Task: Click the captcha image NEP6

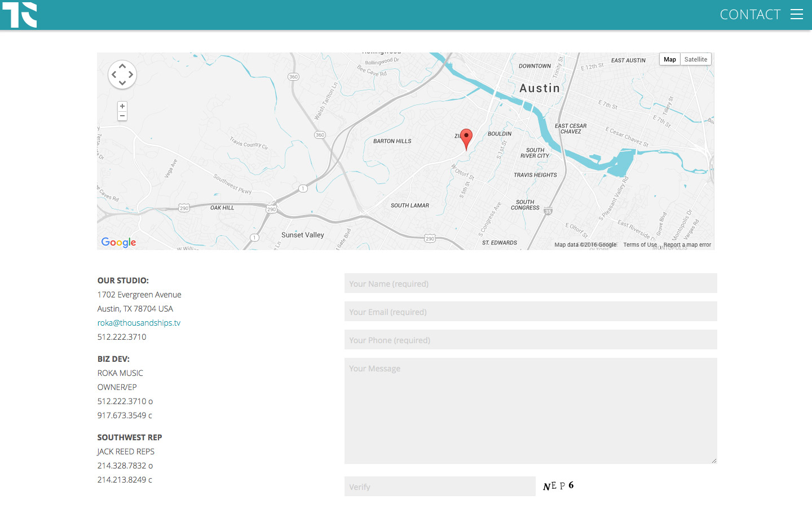Action: click(558, 486)
